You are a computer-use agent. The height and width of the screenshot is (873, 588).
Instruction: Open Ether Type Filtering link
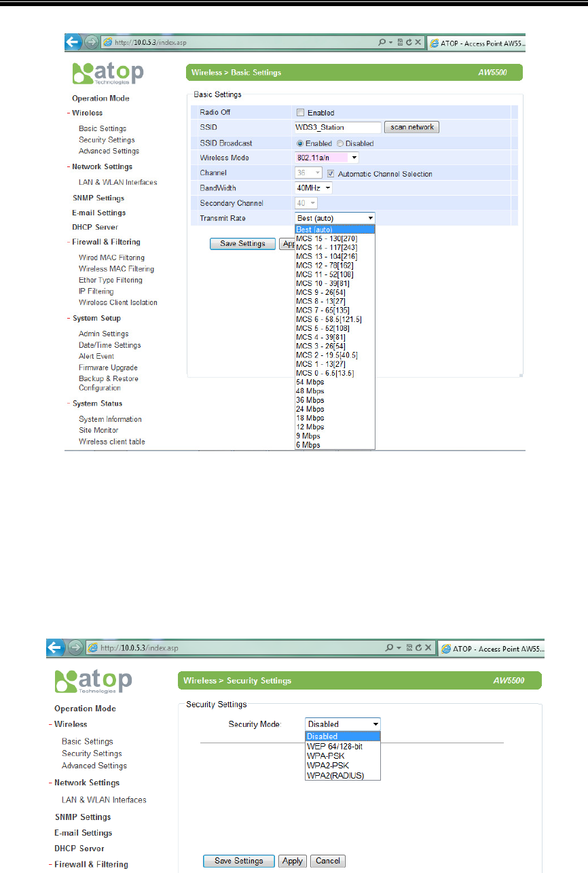111,280
